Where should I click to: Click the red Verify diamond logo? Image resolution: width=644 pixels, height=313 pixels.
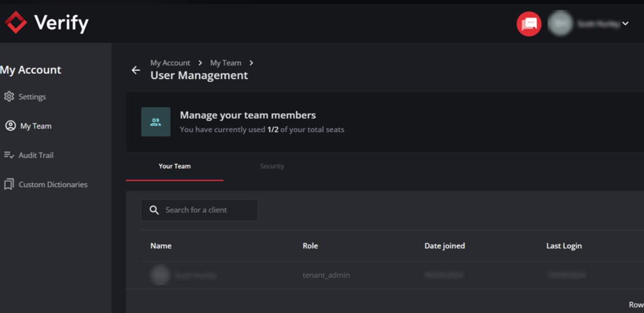pos(16,22)
